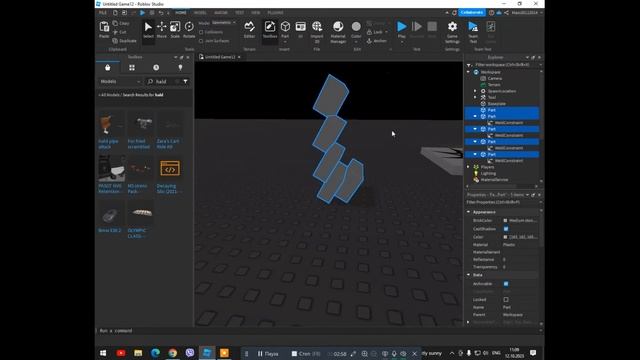
Task: Click the Run a command bar
Action: coord(318,331)
